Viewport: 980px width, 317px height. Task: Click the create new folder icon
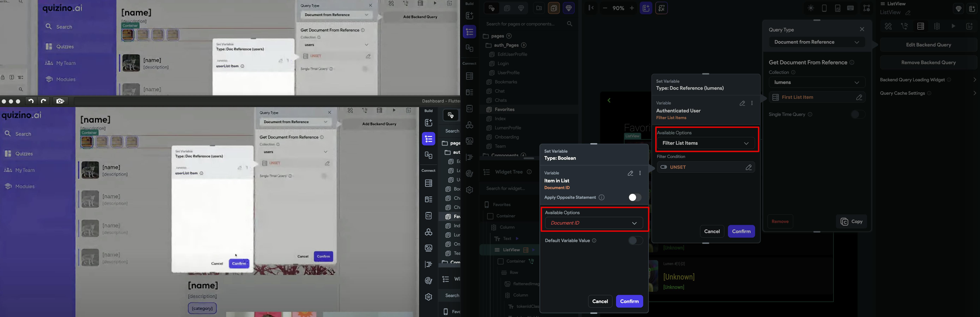539,8
